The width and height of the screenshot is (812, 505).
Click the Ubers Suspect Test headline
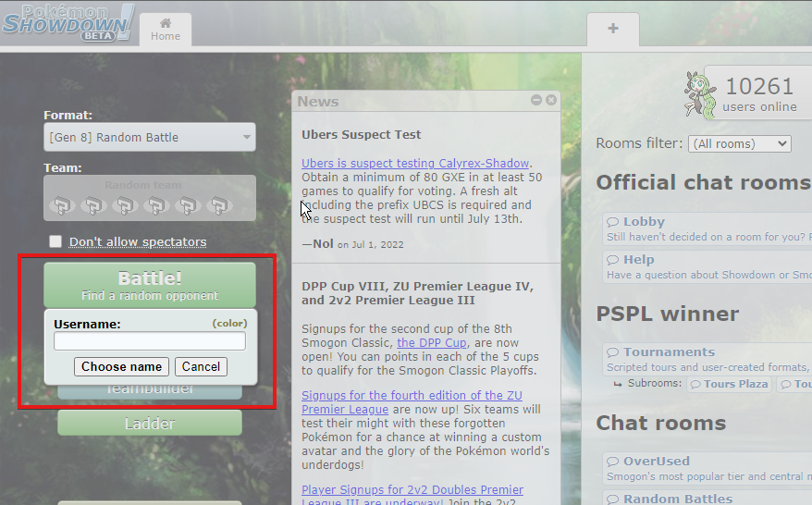361,135
